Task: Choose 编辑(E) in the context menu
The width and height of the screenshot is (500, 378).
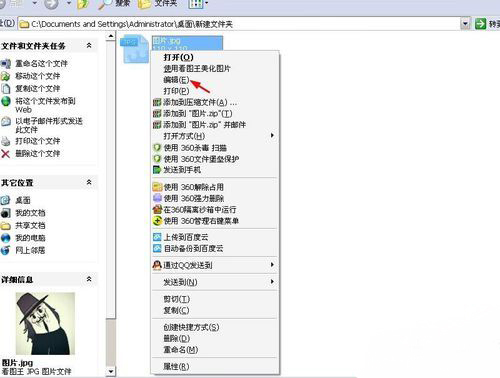Action: [176, 80]
